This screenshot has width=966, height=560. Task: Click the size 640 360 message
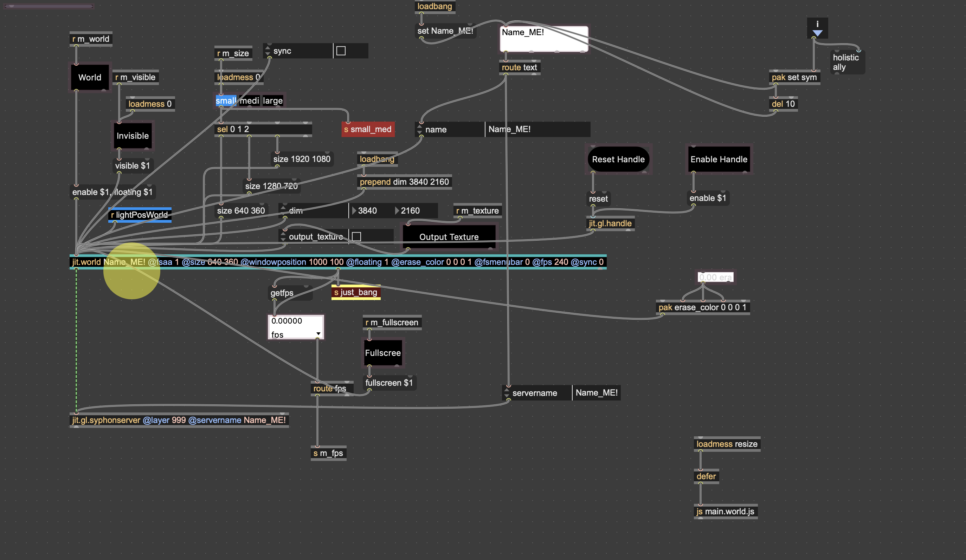coord(241,211)
